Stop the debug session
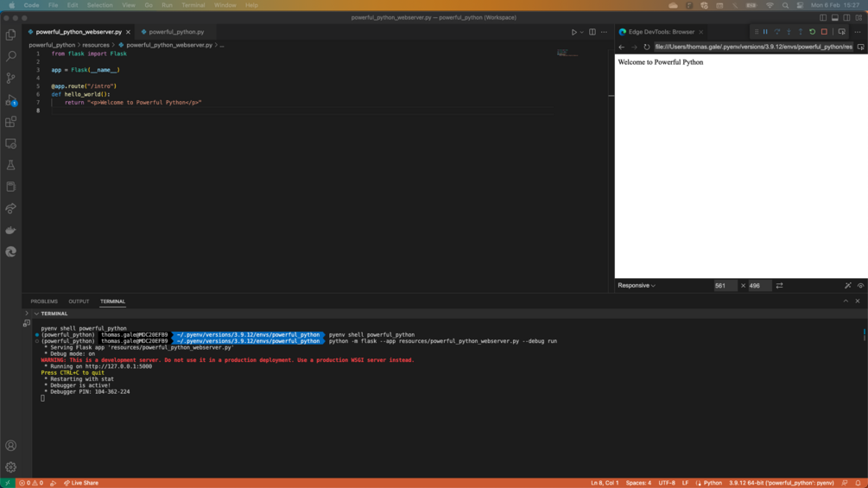The image size is (868, 488). [x=824, y=32]
